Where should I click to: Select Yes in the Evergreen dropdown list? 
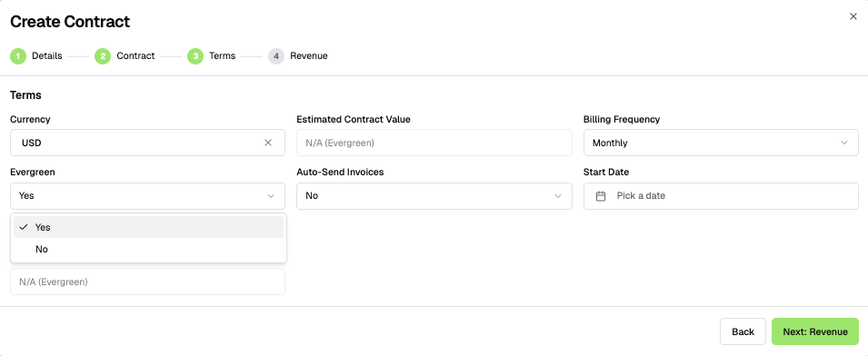tap(148, 227)
